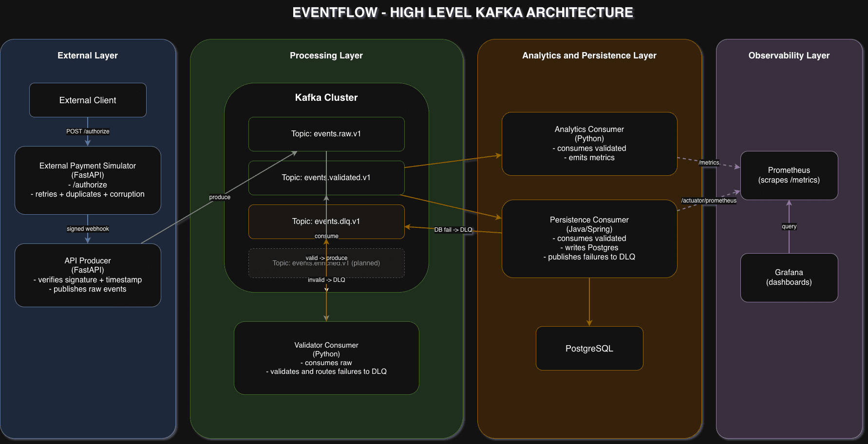Select the Analytics Consumer box
This screenshot has height=444, width=868.
[589, 144]
